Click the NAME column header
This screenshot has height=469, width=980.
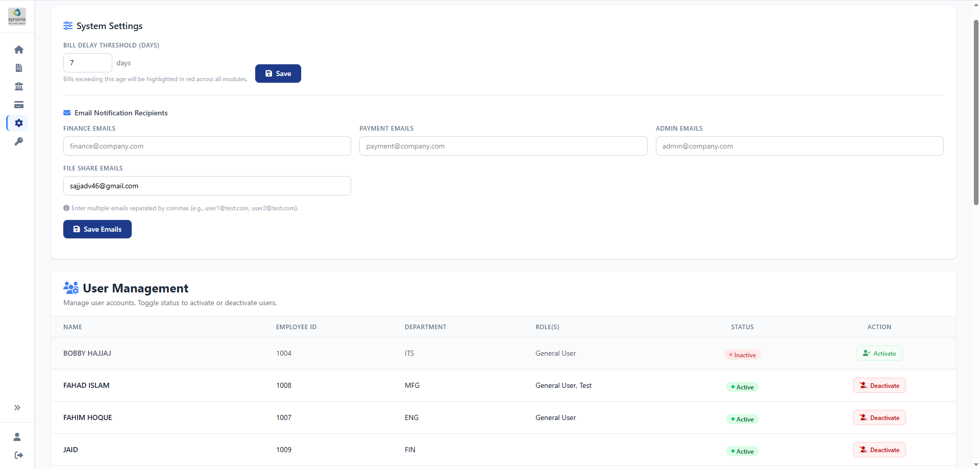[x=72, y=327]
